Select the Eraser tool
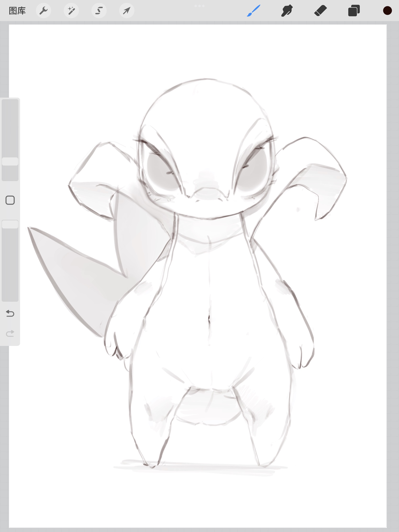This screenshot has height=532, width=399. [x=320, y=11]
